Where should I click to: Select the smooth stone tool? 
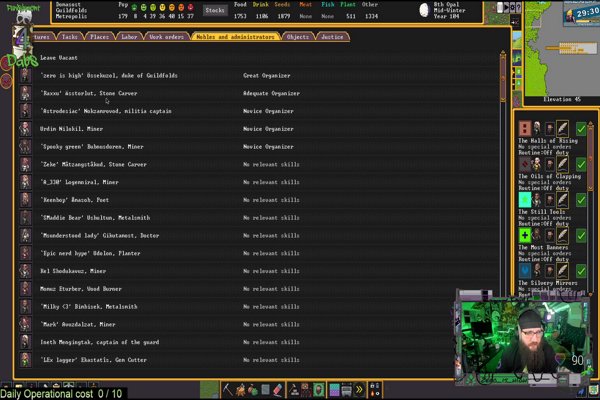click(x=265, y=390)
